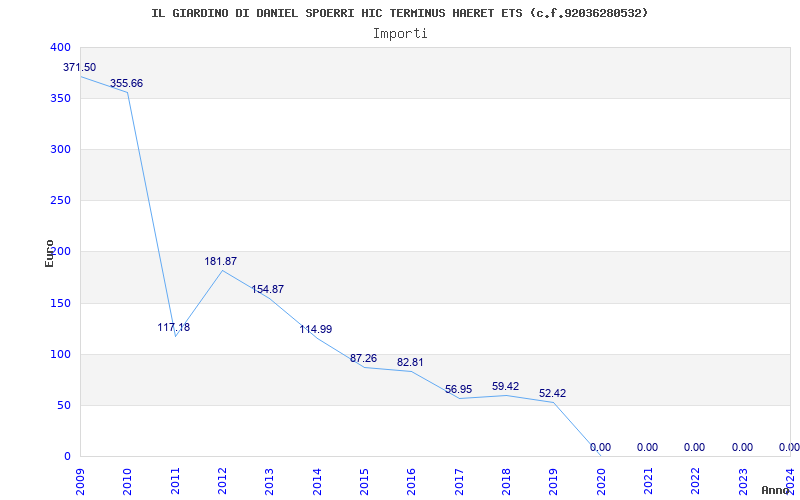Click the 2017 x-axis year label
Viewport: 800px width, 500px height.
459,482
